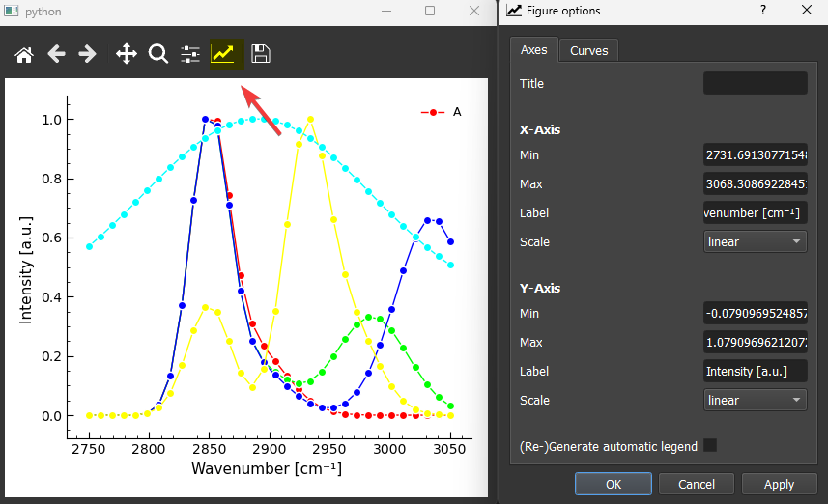Click the OK button
This screenshot has width=828, height=504.
[614, 484]
